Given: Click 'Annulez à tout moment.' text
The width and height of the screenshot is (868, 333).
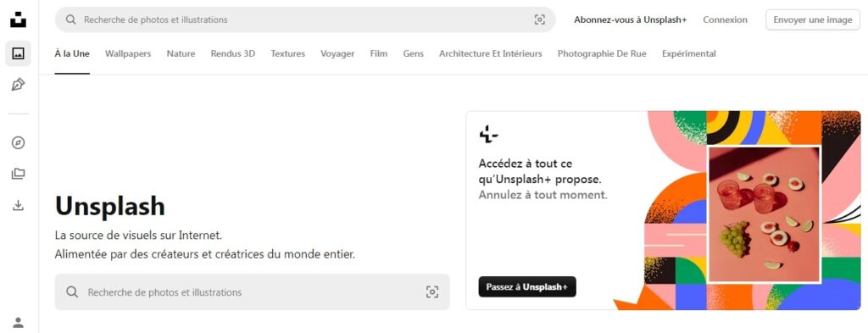Looking at the screenshot, I should pos(543,195).
